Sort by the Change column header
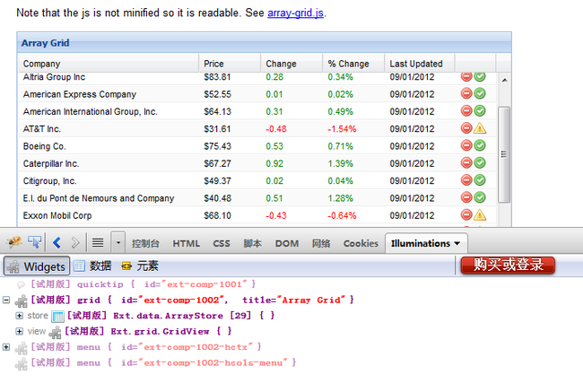This screenshot has height=392, width=583. point(291,64)
